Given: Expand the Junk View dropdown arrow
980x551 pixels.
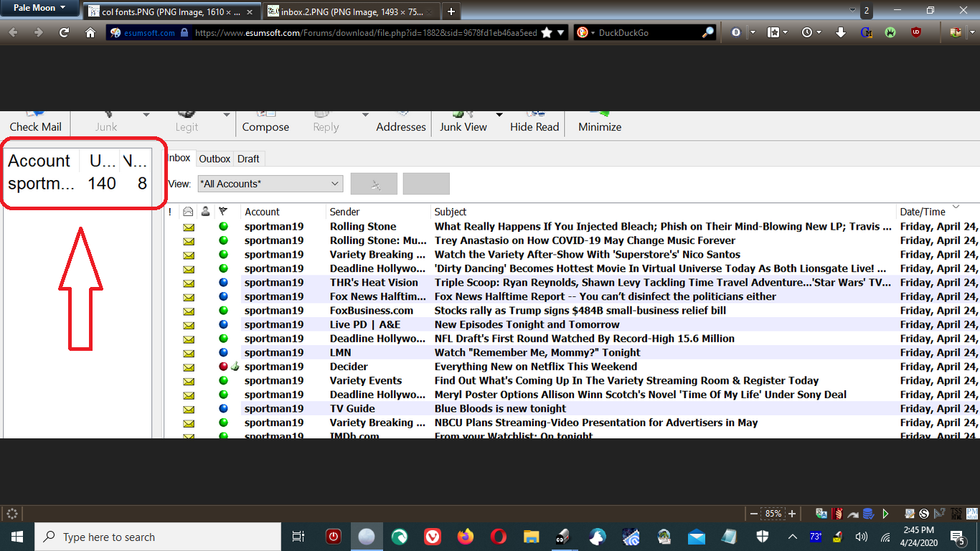Looking at the screenshot, I should click(x=499, y=115).
